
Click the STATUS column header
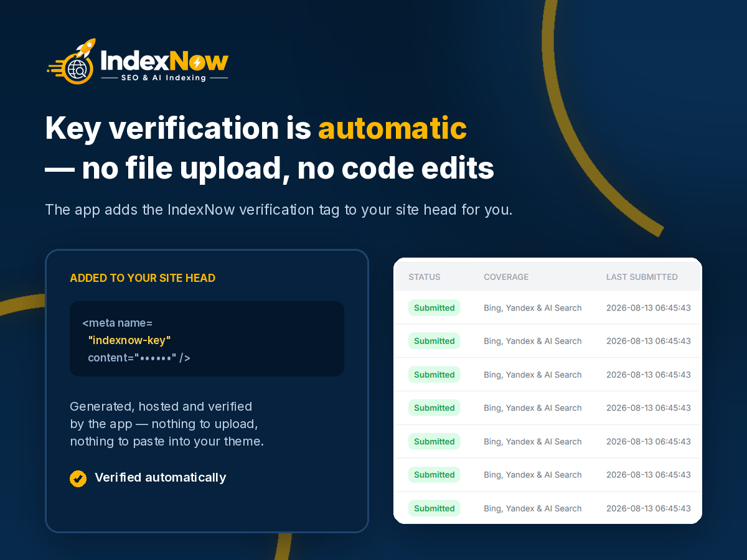point(425,277)
